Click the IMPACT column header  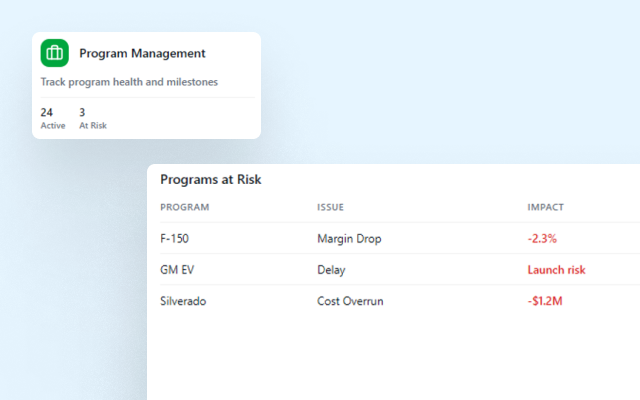click(545, 207)
